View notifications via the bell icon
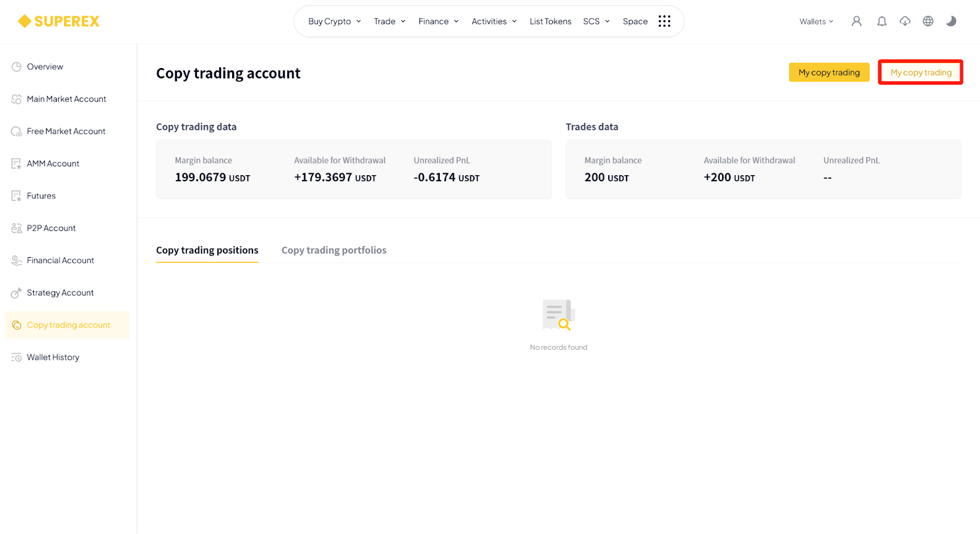This screenshot has width=980, height=534. pyautogui.click(x=881, y=21)
